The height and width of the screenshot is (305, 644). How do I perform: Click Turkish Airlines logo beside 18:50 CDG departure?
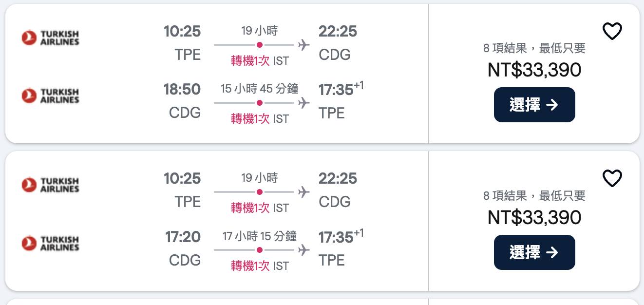click(50, 95)
